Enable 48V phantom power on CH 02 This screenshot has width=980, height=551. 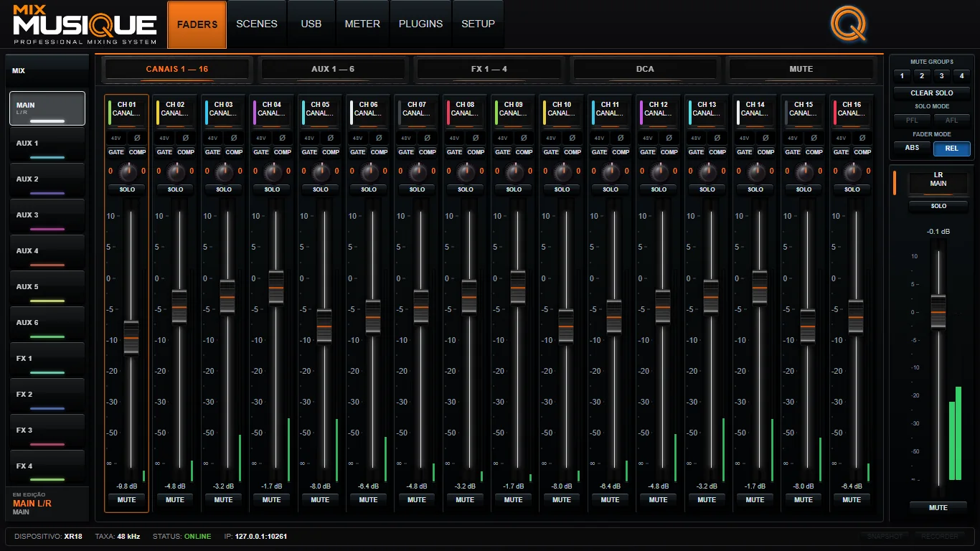click(x=164, y=138)
